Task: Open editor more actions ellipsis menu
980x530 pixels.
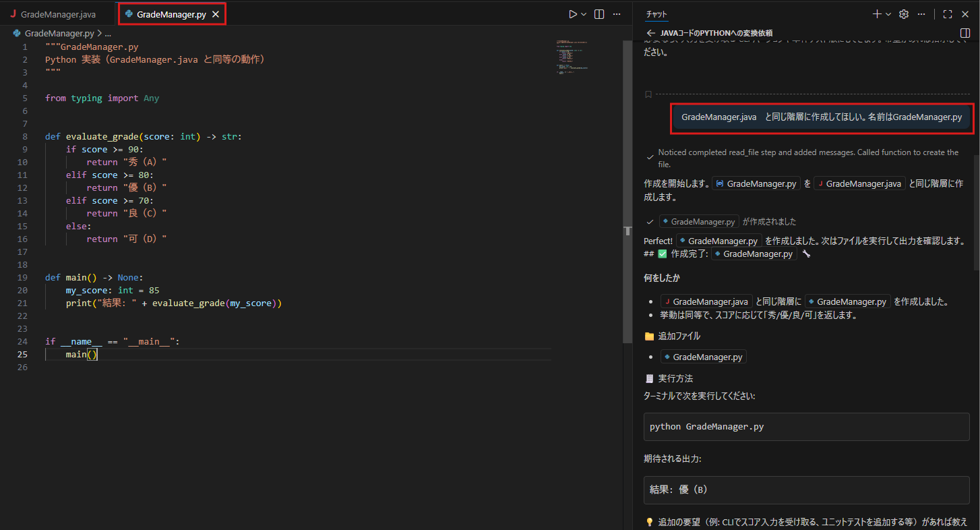Action: click(615, 14)
